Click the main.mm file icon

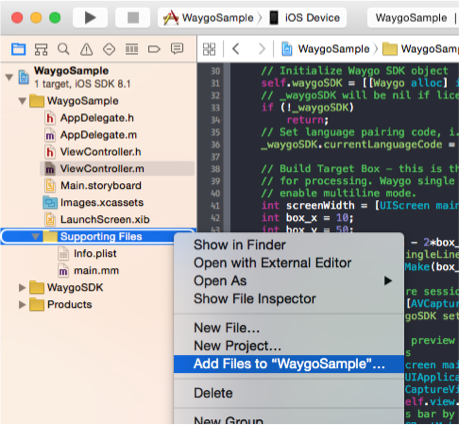(x=63, y=271)
